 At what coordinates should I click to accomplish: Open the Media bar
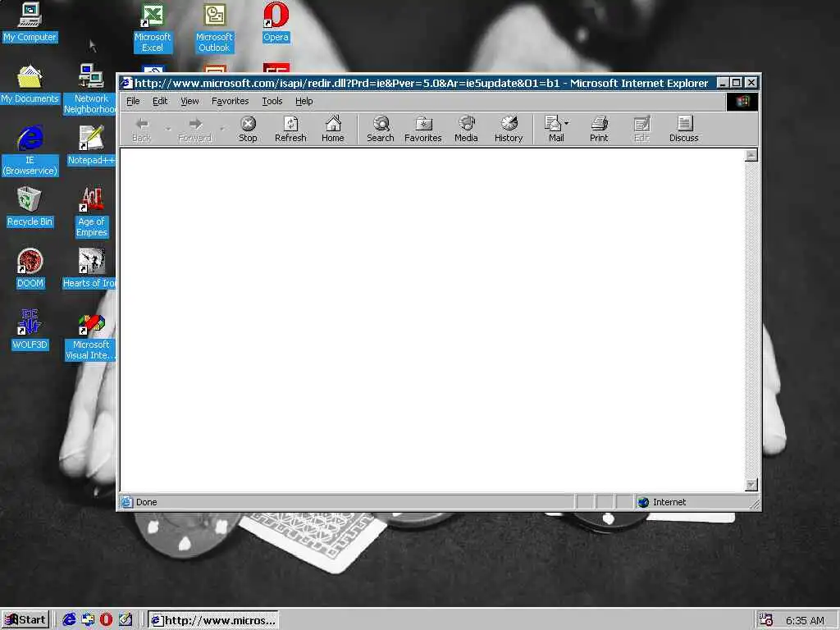(466, 129)
